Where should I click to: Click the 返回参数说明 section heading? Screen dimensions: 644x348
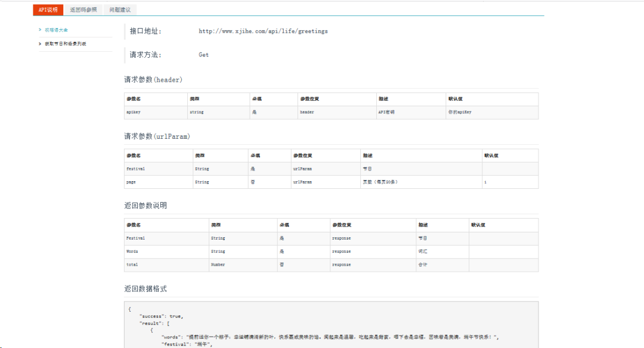pos(145,206)
